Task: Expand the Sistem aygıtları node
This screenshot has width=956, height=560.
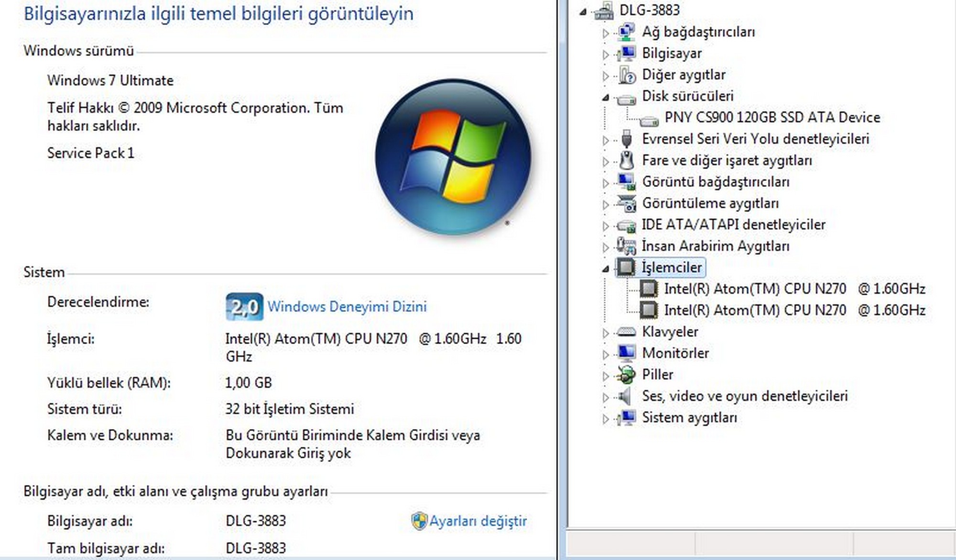Action: 606,419
